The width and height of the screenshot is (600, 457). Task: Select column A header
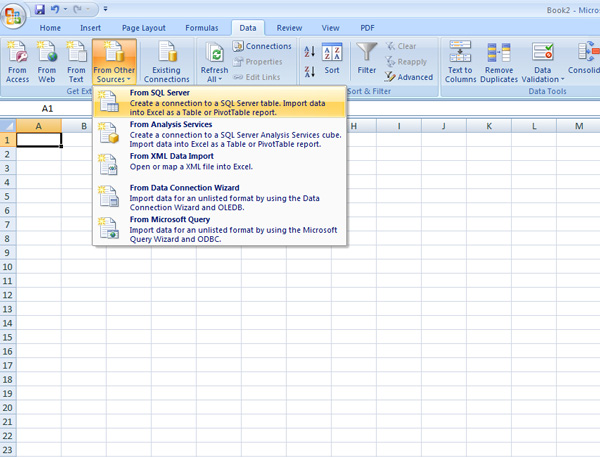point(39,126)
